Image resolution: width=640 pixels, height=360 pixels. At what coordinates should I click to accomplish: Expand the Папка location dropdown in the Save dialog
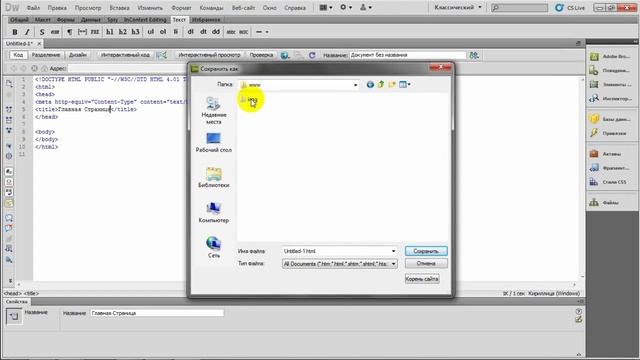tap(355, 85)
